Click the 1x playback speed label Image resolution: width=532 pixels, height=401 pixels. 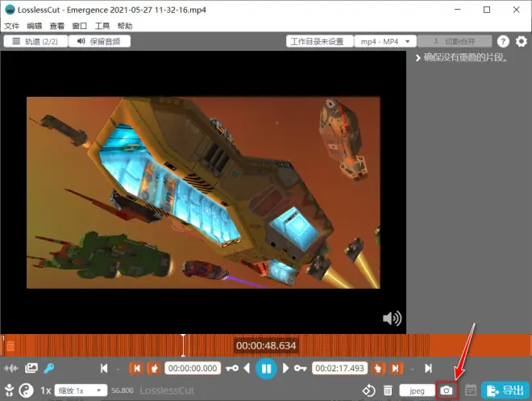click(45, 391)
